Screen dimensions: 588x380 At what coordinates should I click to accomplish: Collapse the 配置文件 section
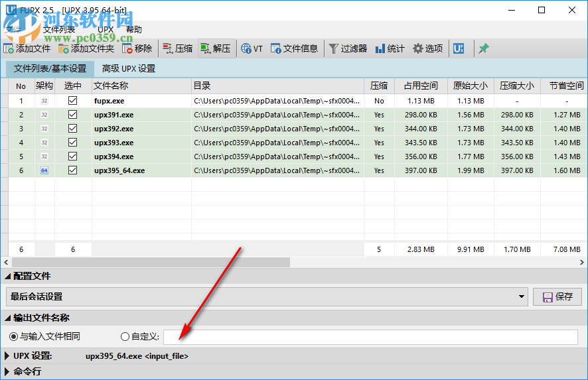[x=7, y=277]
